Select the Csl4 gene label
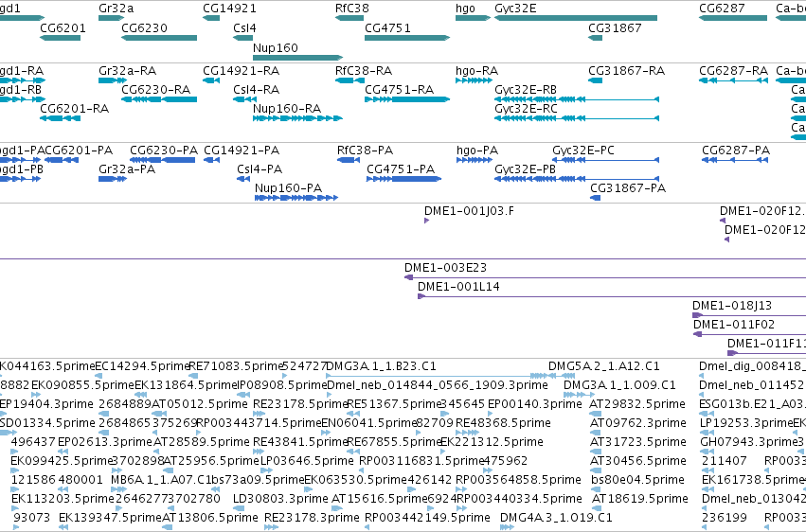 click(244, 28)
